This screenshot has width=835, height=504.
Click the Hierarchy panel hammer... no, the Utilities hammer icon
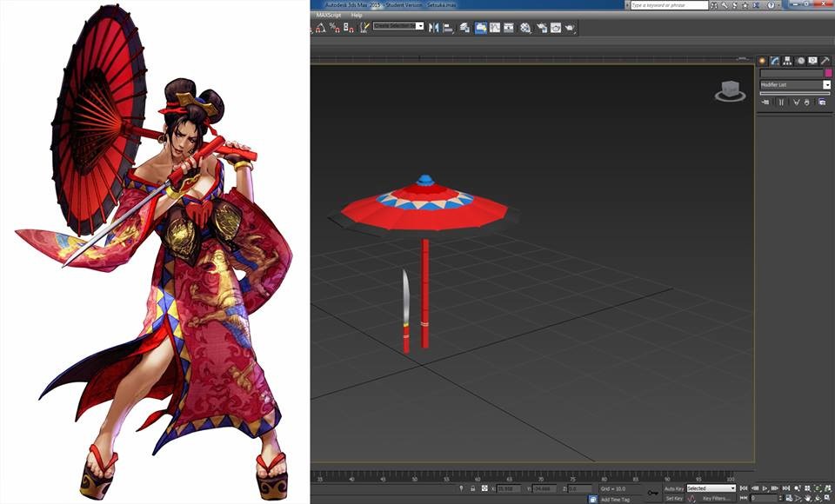[x=825, y=59]
